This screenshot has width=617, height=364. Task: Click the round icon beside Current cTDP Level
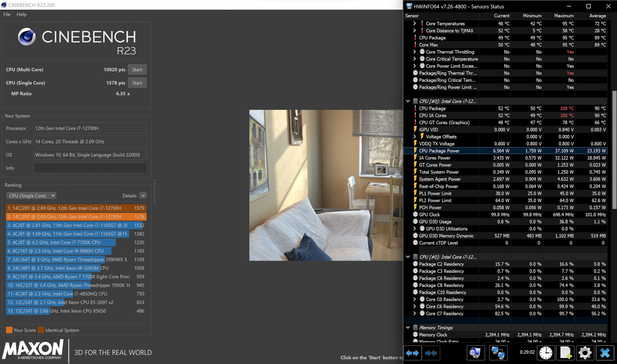[x=415, y=243]
